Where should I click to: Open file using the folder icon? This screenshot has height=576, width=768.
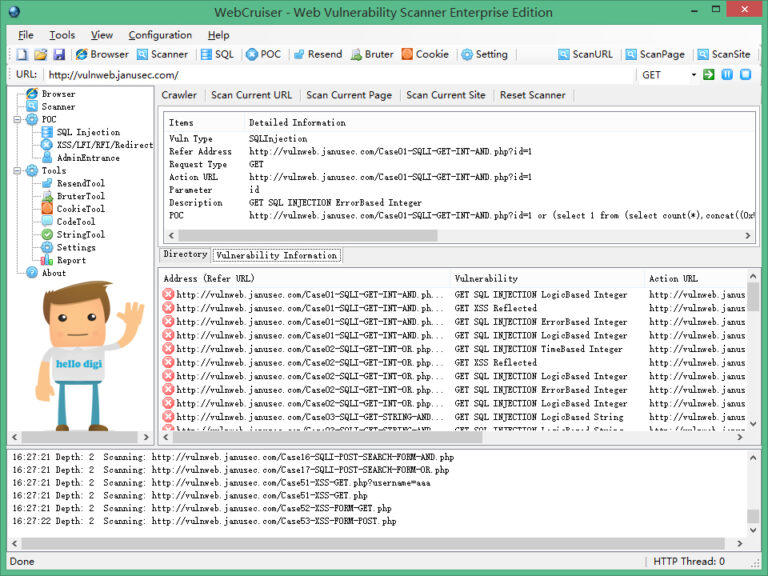coord(41,54)
